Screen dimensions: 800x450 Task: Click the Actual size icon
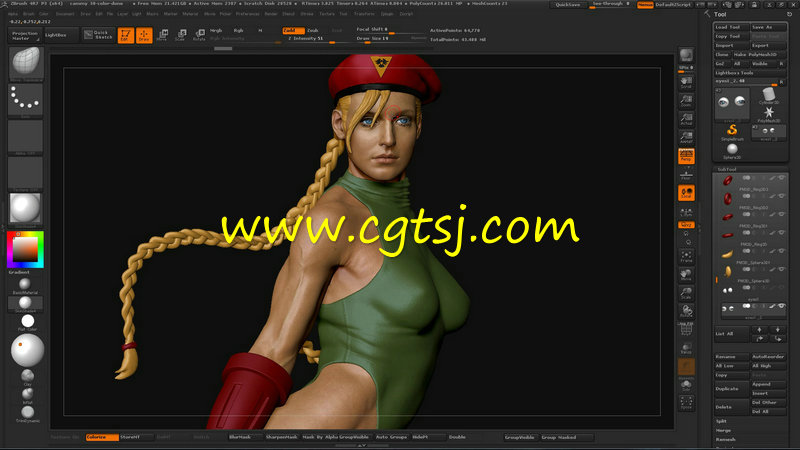click(686, 119)
